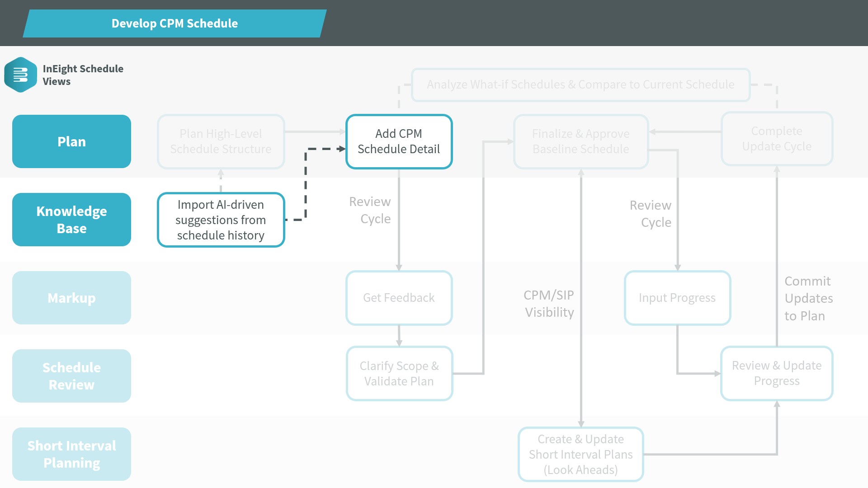Click Finalize & Approve Baseline Schedule box
This screenshot has width=868, height=488.
coord(580,141)
